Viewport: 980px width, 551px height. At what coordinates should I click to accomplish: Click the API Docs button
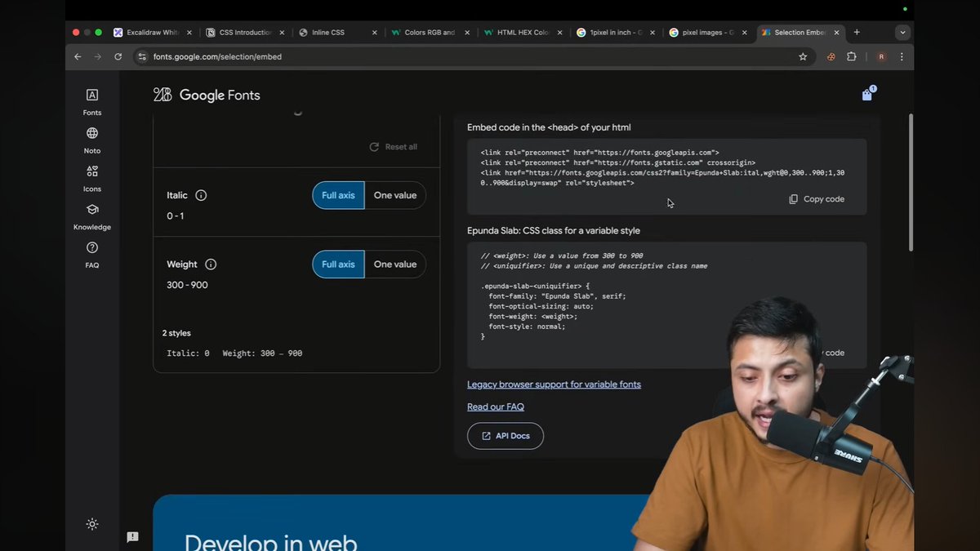(506, 436)
